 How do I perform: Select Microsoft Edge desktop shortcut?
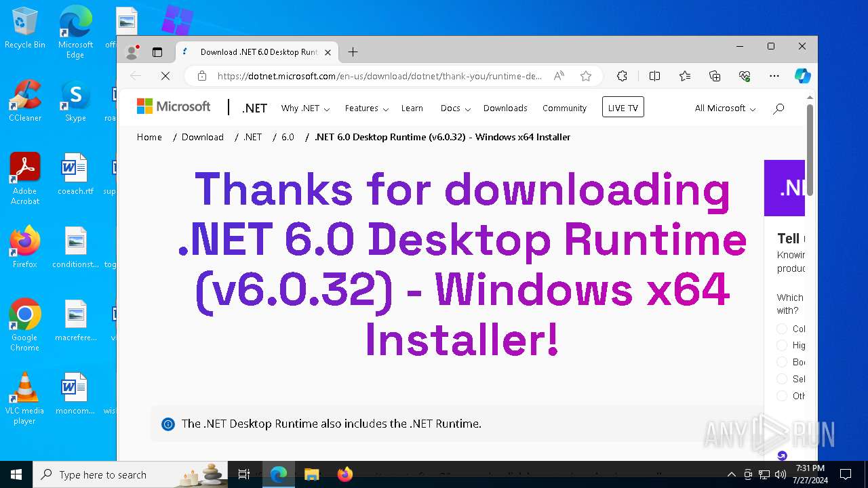[75, 33]
